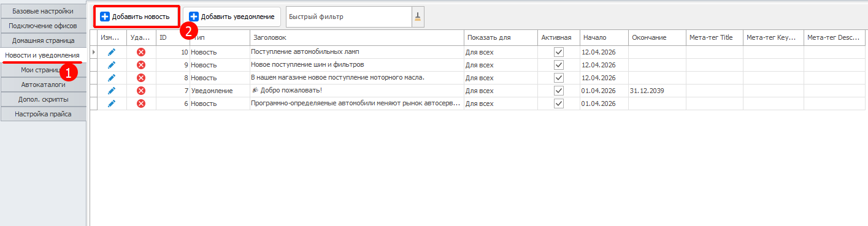Edit the news item with ID 10
The width and height of the screenshot is (868, 226).
112,52
